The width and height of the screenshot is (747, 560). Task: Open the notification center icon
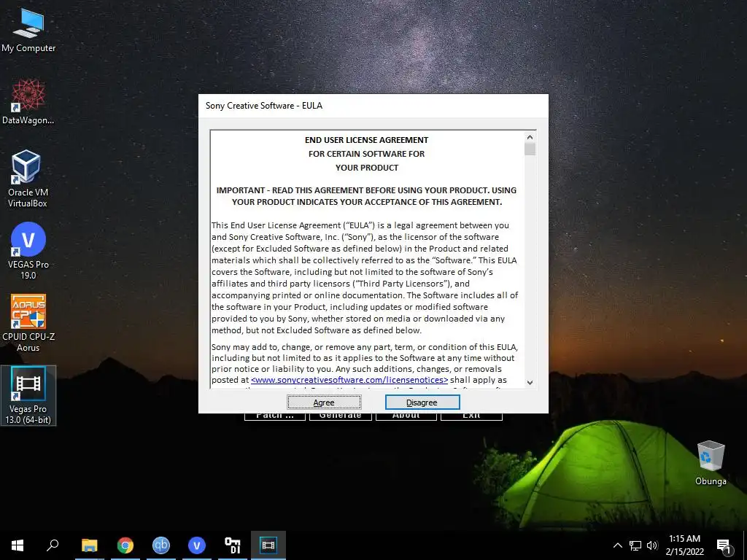point(724,546)
